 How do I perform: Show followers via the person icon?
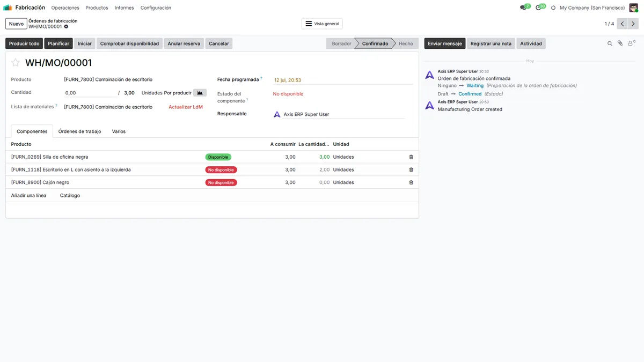(x=631, y=43)
